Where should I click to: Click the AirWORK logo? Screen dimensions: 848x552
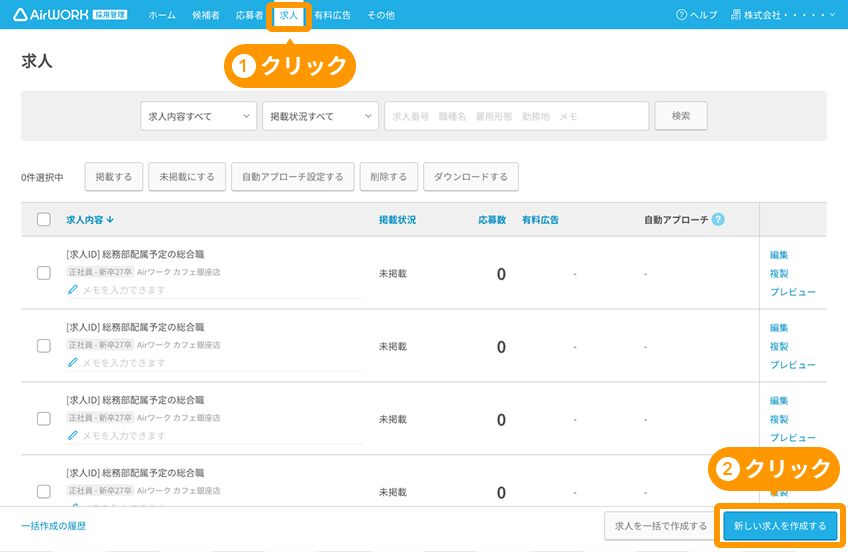(x=70, y=15)
